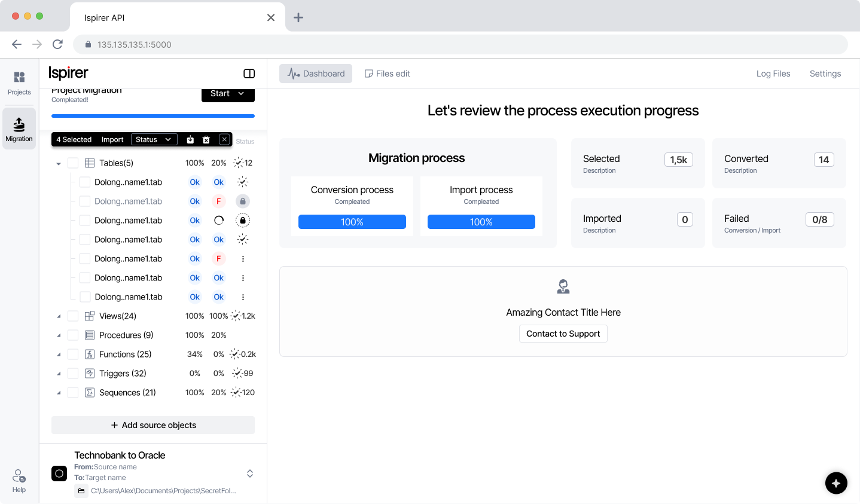Screen dimensions: 860x504
Task: Click the sparkle floating action button
Action: (x=835, y=483)
